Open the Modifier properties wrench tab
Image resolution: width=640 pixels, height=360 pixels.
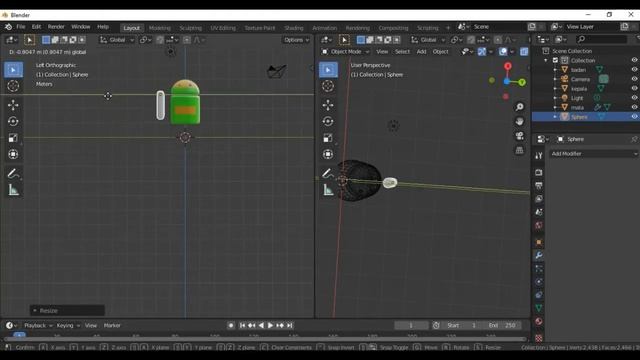[539, 256]
